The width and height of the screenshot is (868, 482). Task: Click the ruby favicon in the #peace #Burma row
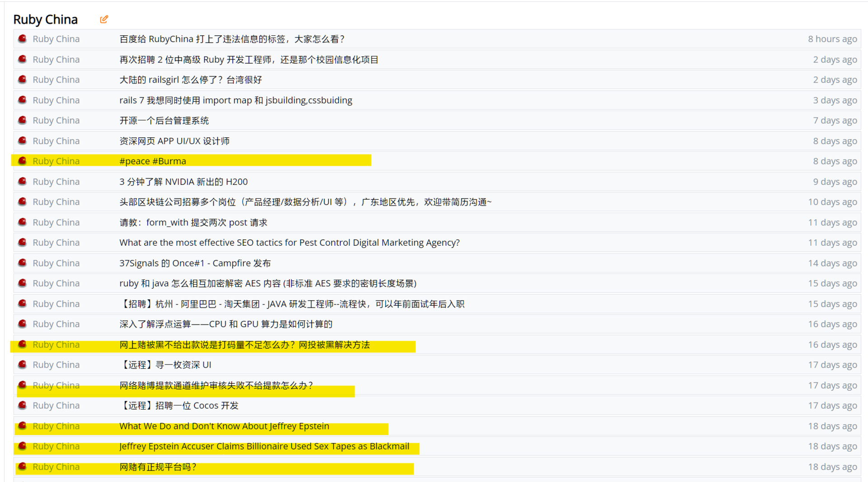pos(22,161)
